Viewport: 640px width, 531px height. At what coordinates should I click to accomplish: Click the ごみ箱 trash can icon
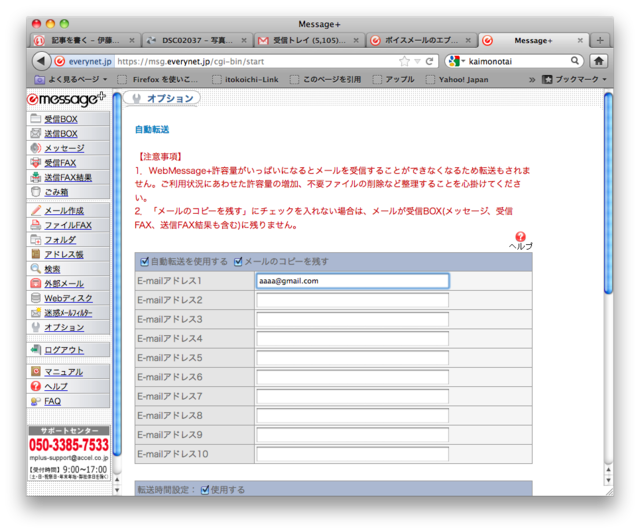[36, 192]
